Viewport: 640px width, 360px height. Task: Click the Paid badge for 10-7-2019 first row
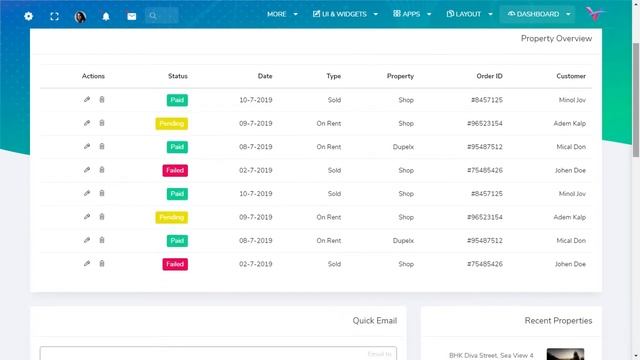[177, 100]
